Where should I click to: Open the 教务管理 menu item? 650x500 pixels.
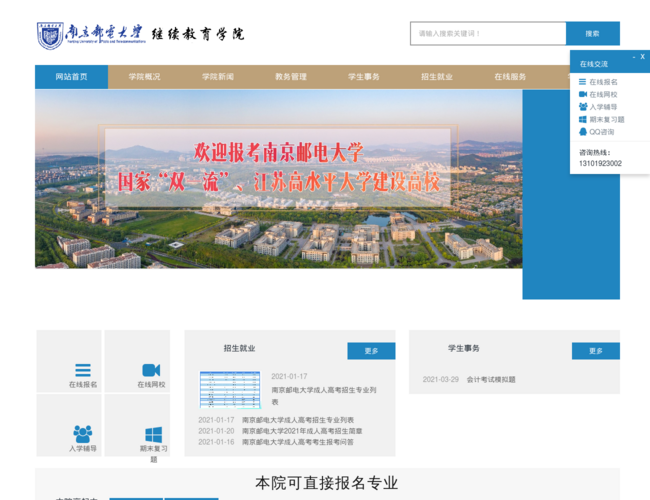coord(291,77)
